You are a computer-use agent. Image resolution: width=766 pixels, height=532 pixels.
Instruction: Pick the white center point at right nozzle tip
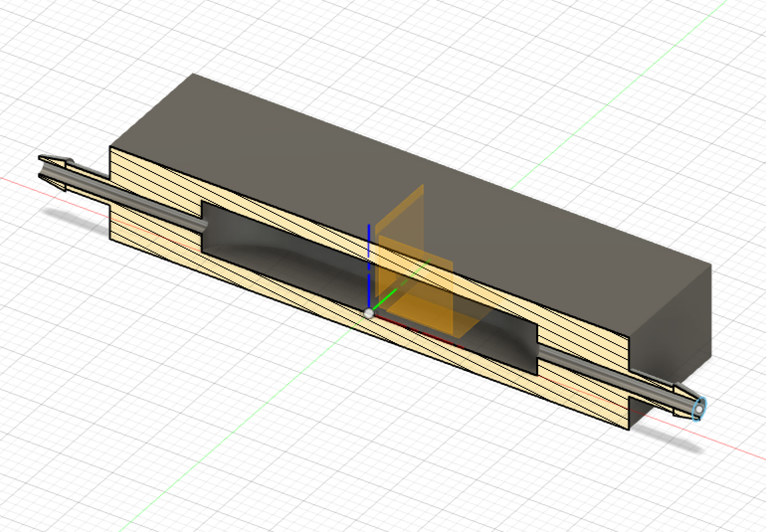point(699,409)
